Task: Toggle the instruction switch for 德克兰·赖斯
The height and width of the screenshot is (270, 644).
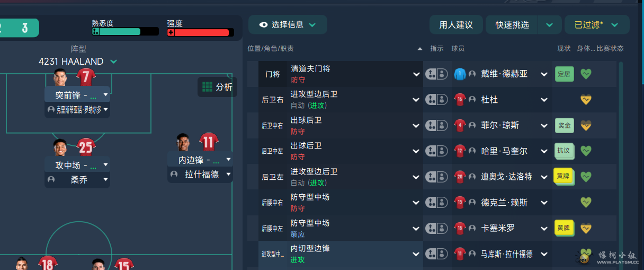Action: (436, 202)
